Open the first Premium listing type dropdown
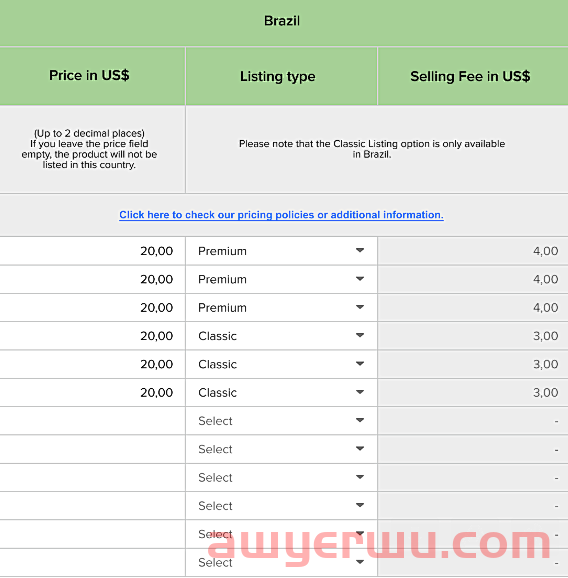 pos(281,251)
